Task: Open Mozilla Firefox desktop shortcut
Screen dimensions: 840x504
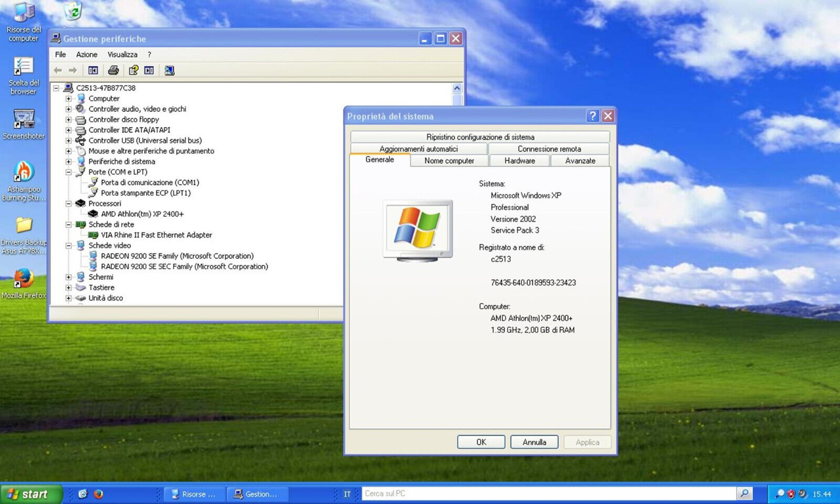Action: tap(24, 283)
